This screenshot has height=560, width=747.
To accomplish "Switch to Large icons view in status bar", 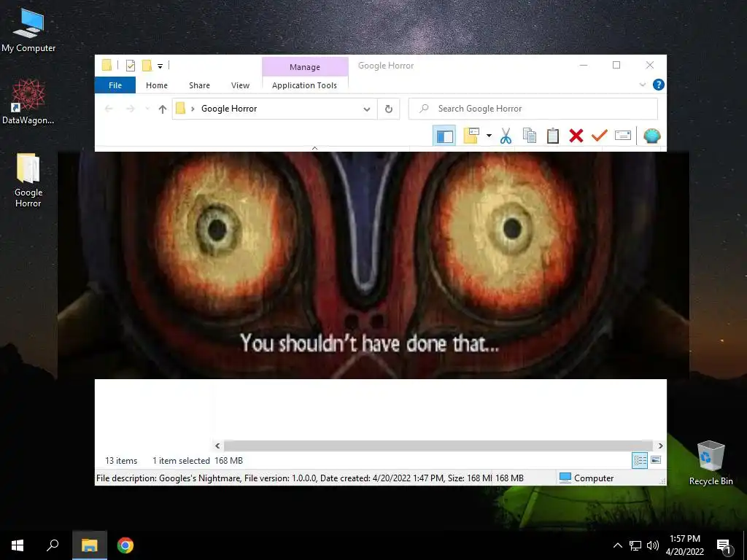I will point(656,460).
